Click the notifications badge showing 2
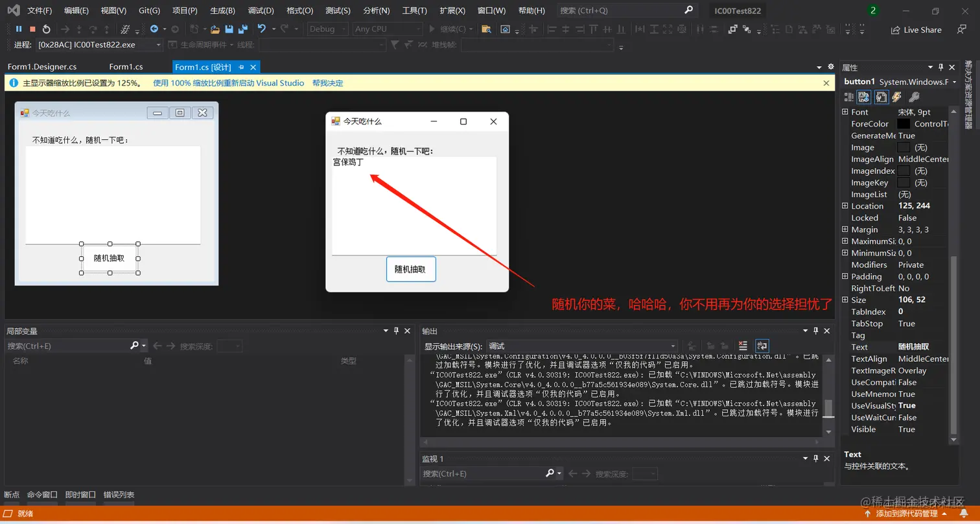 click(873, 10)
